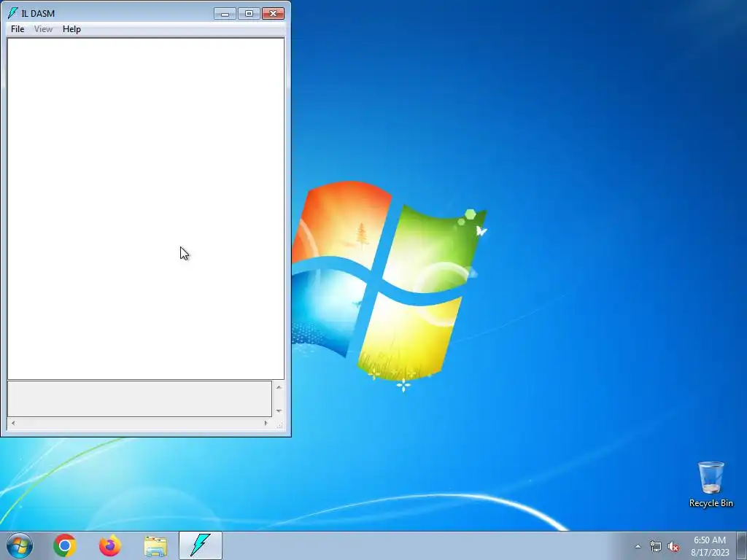Minimize the IL DASM window

pos(225,14)
